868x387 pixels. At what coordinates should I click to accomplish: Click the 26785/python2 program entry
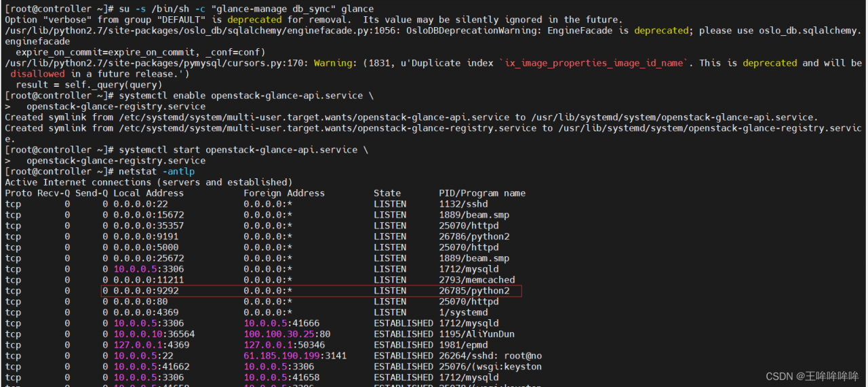[474, 291]
